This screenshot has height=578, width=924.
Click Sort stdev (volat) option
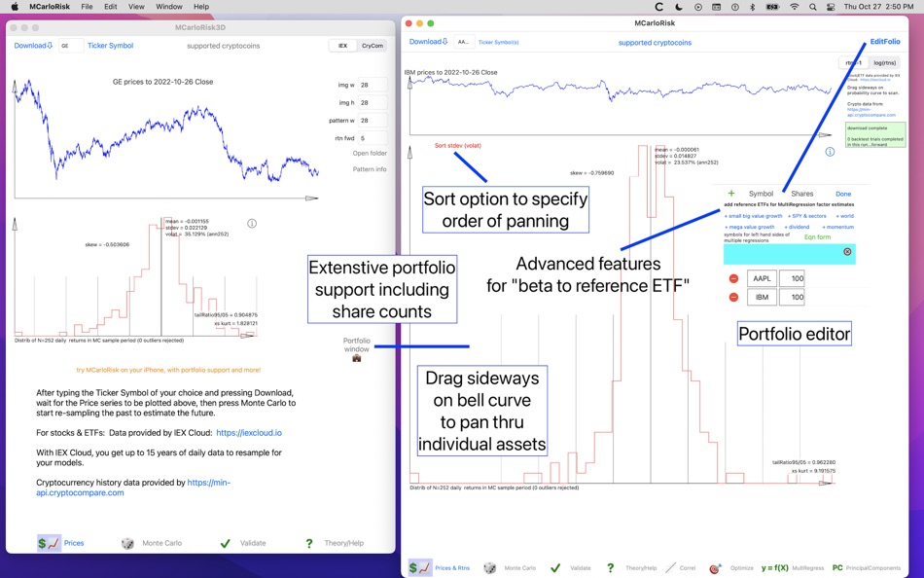click(x=458, y=145)
